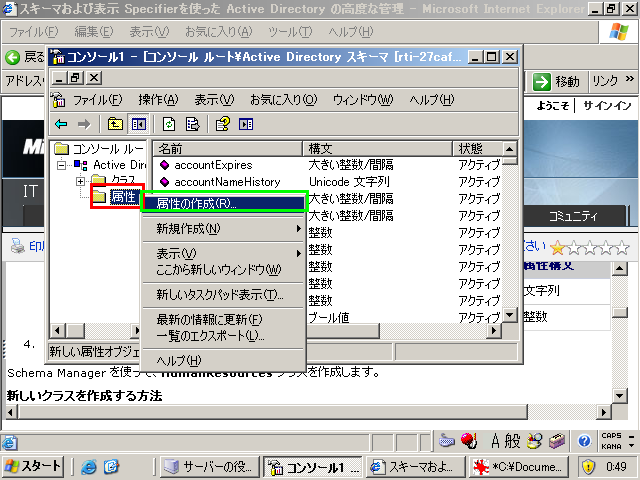Click the サインイン link

tap(607, 106)
